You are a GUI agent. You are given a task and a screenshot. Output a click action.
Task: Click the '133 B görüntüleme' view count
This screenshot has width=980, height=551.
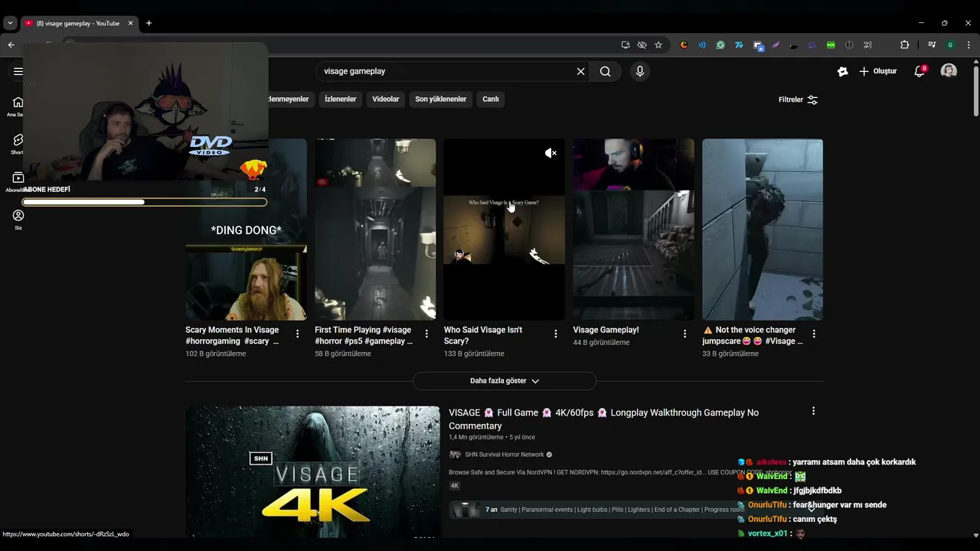[x=474, y=354]
